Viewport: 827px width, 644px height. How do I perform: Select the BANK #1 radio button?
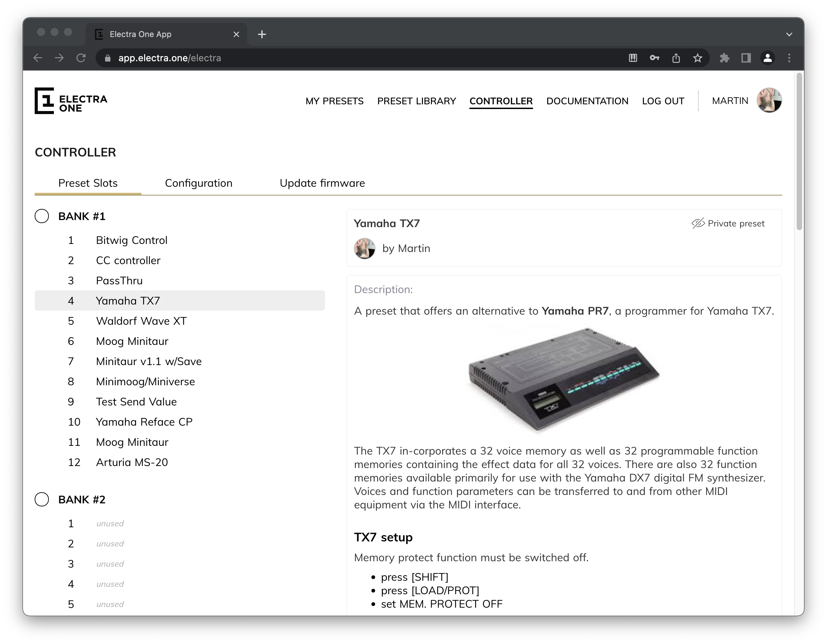(x=42, y=216)
